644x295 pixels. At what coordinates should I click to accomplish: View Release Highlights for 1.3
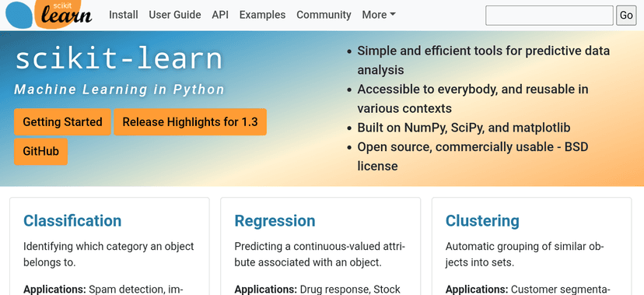click(190, 122)
